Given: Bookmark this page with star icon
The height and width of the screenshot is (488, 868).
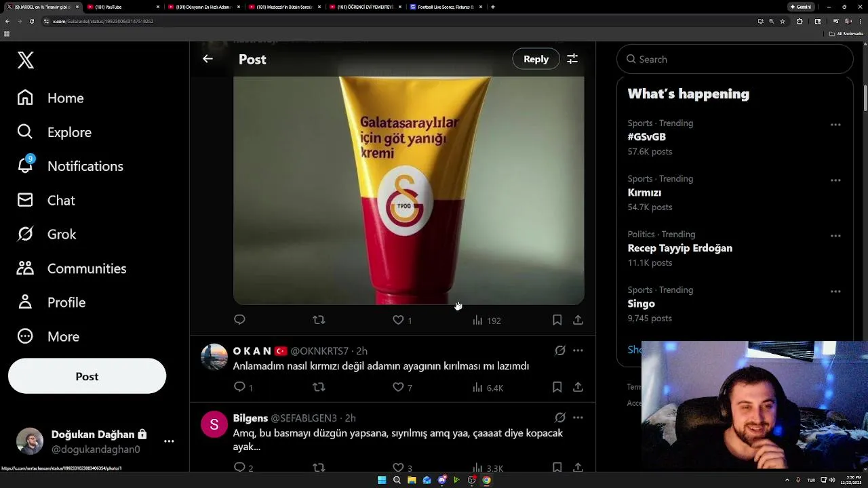Looking at the screenshot, I should pyautogui.click(x=783, y=21).
